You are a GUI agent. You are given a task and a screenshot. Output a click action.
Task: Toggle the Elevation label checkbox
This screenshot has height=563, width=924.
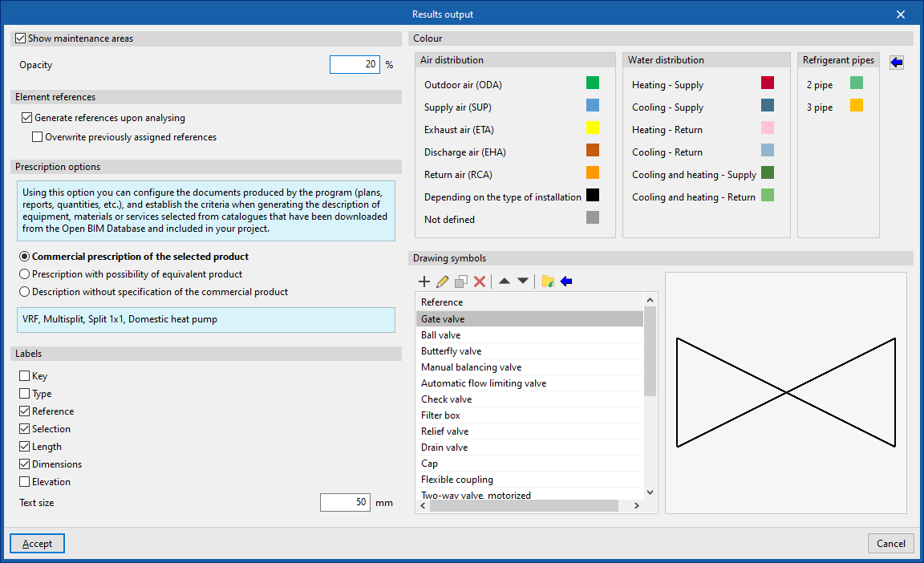25,482
